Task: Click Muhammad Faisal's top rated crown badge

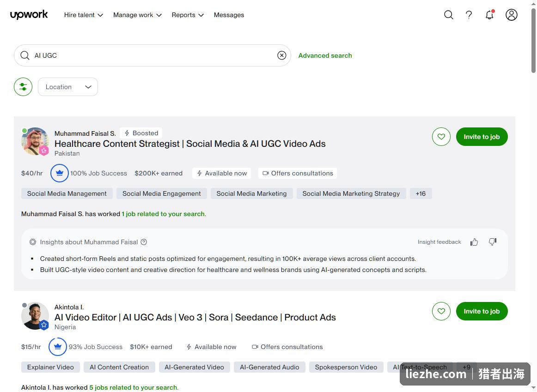Action: [x=59, y=173]
